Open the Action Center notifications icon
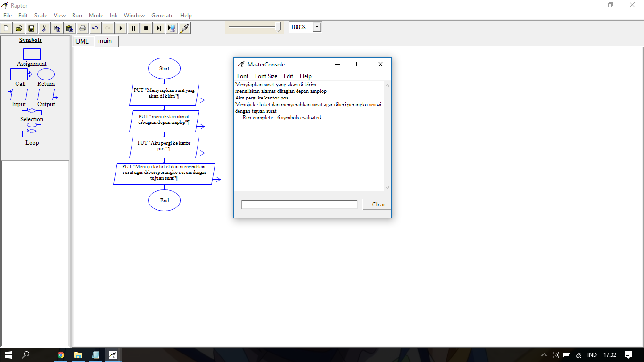The width and height of the screenshot is (644, 362). (628, 355)
